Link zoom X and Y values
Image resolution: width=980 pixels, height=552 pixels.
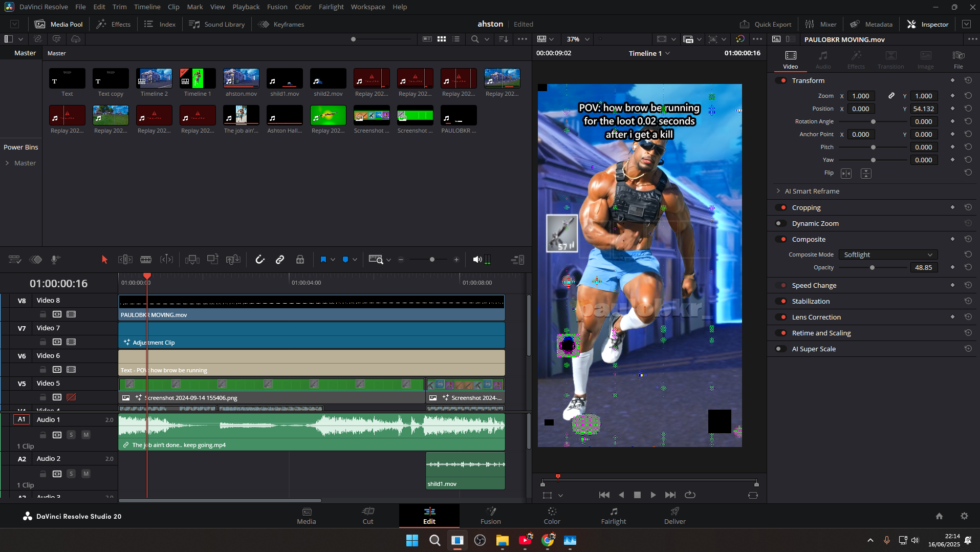pos(891,96)
